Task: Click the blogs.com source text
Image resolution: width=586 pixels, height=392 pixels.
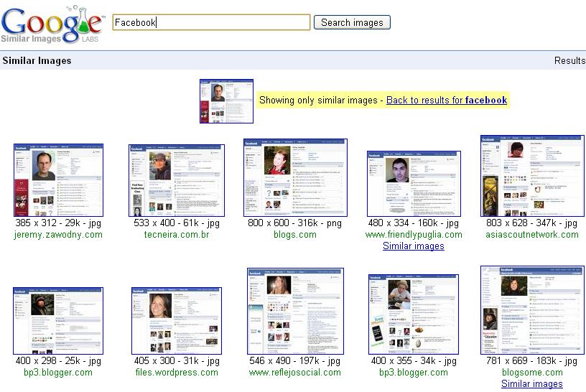Action: coord(295,235)
